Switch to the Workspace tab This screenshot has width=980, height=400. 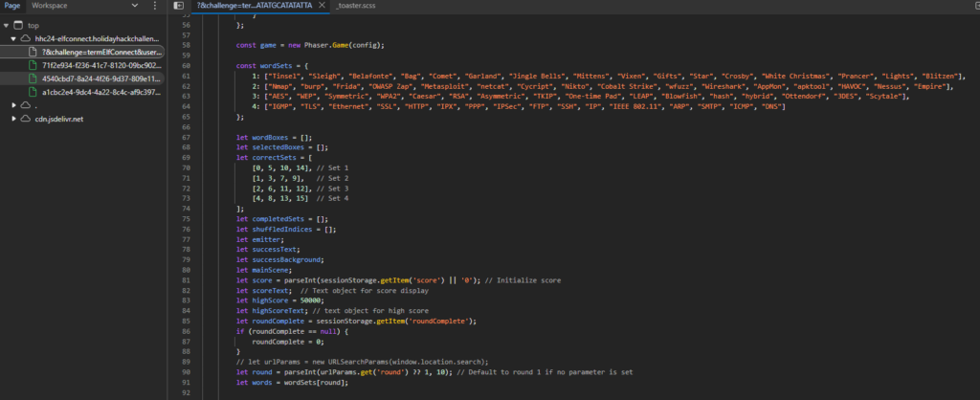coord(50,6)
